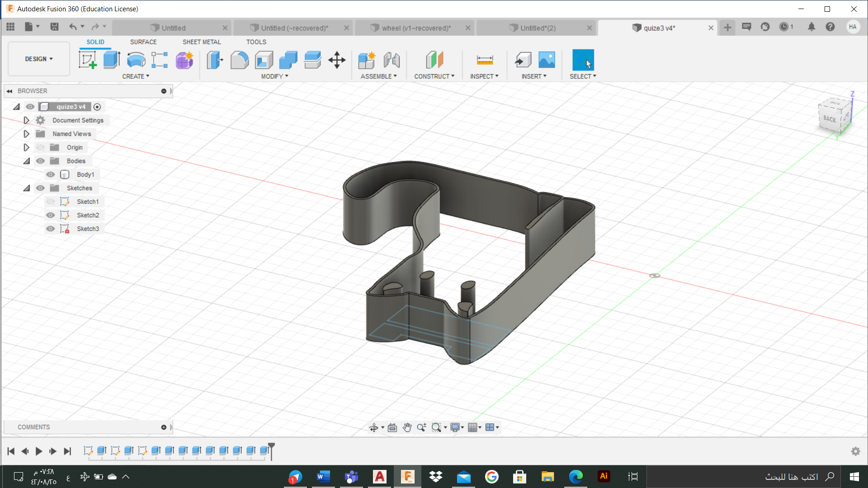Select the Press Pull tool
The width and height of the screenshot is (868, 488).
click(x=215, y=60)
